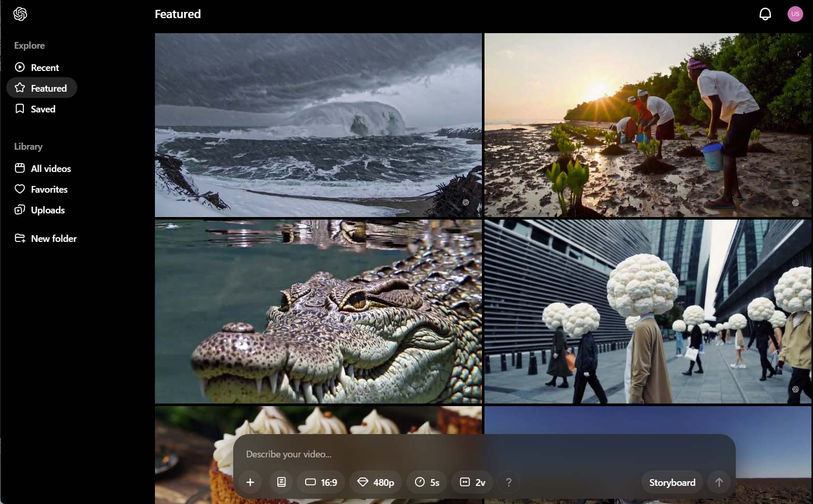Click the OpenAI logo icon
Image resolution: width=813 pixels, height=504 pixels.
[x=20, y=14]
